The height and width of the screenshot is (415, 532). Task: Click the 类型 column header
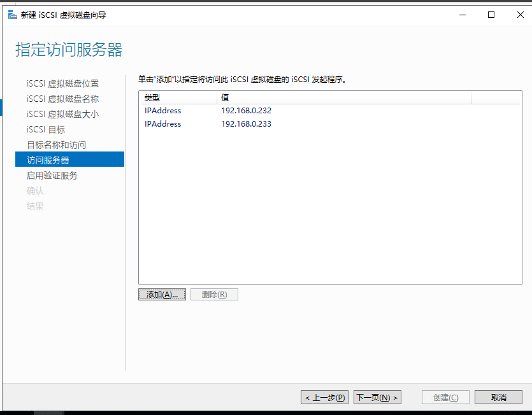click(178, 97)
